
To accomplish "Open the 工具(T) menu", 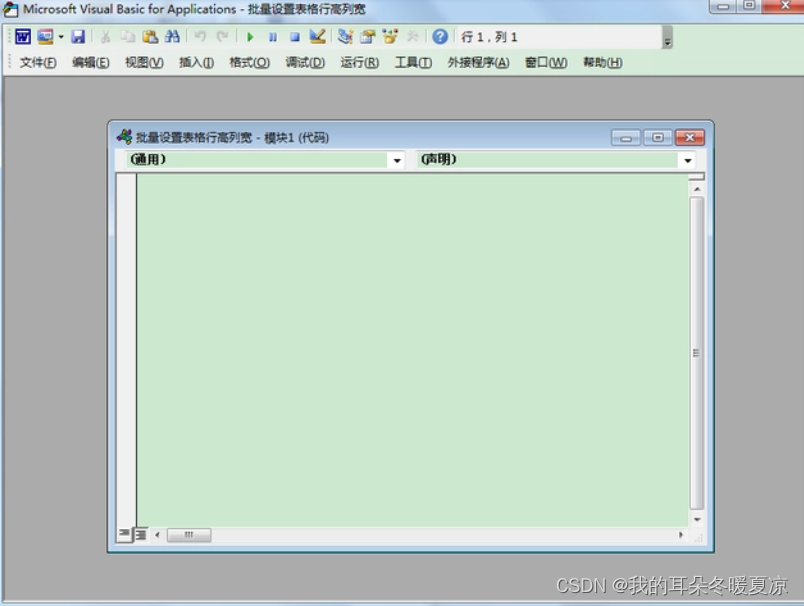I will point(413,63).
